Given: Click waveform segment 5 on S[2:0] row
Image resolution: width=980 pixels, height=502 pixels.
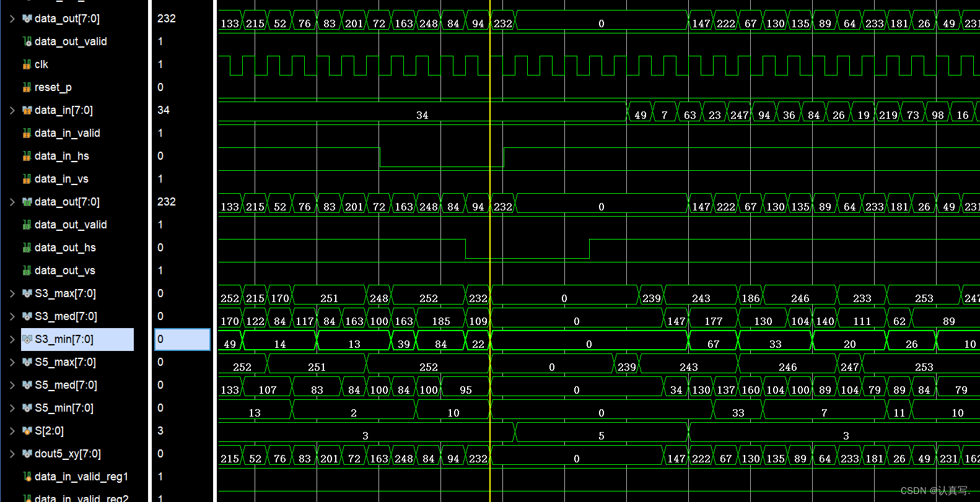Looking at the screenshot, I should click(601, 433).
